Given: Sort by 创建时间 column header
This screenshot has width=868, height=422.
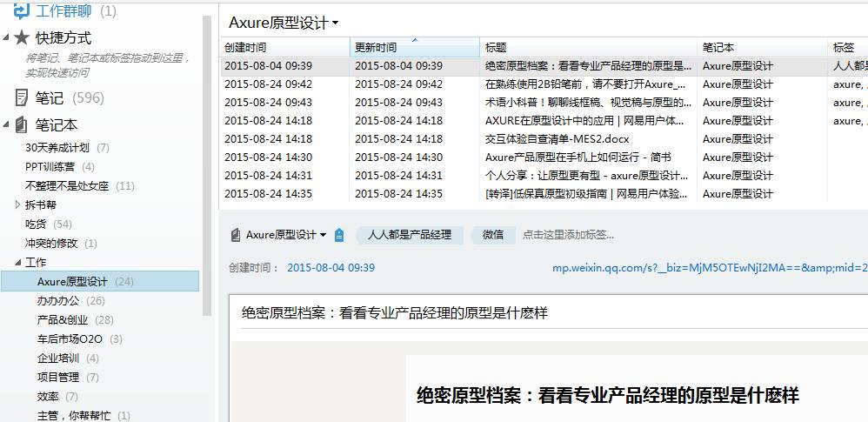Looking at the screenshot, I should 285,48.
